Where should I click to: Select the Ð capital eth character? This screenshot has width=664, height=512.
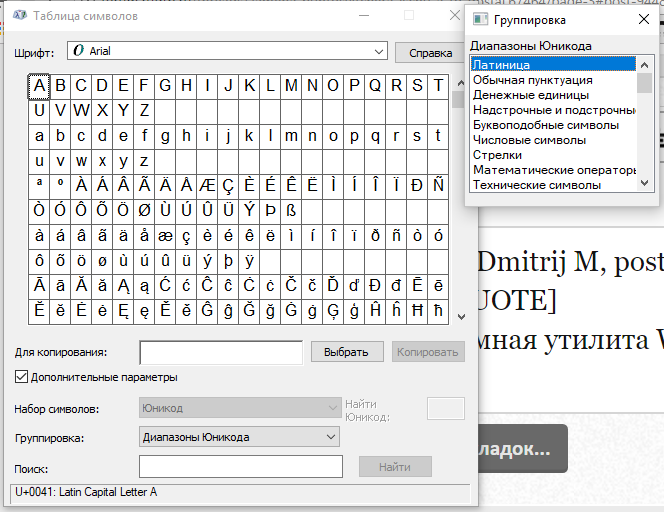coord(417,186)
